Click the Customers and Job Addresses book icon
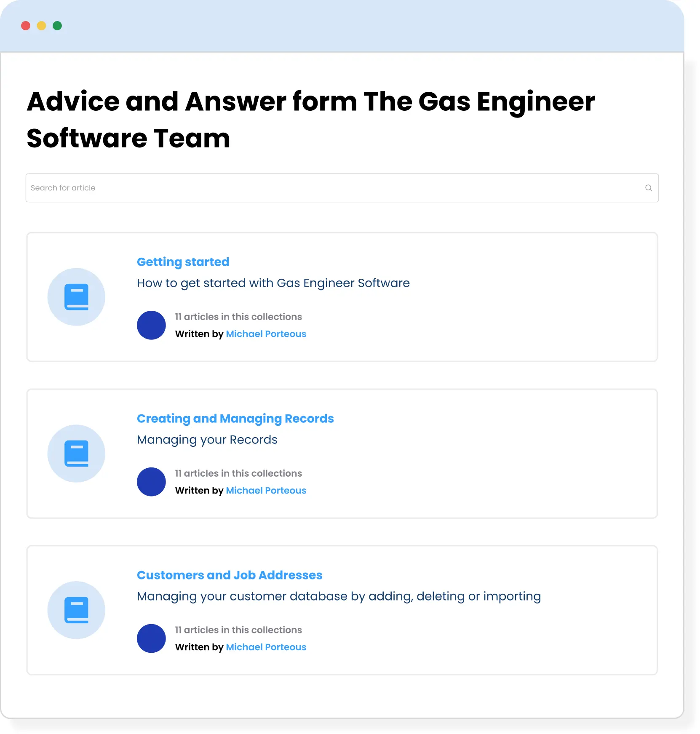Screen dimensions: 700x734 [x=76, y=610]
